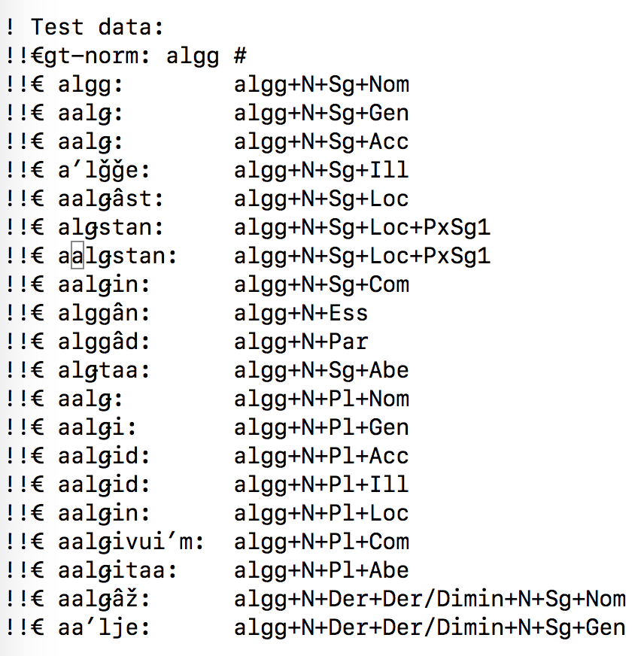
Task: Click the word form "aa’lje:"
Action: (103, 627)
